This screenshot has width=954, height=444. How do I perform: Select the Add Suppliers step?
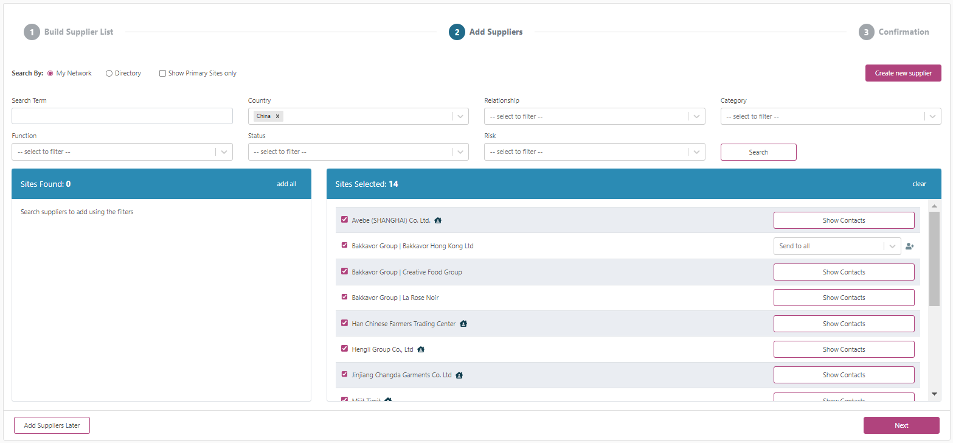(495, 32)
